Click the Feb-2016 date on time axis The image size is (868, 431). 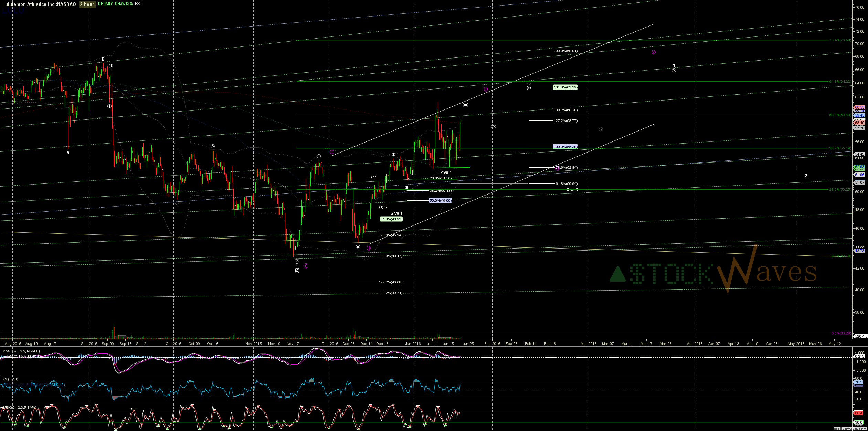[x=492, y=344]
